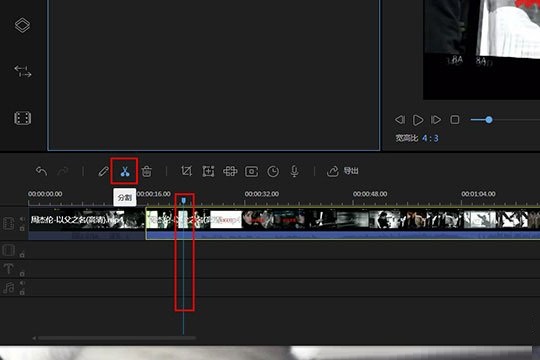Click the scissors split tool
This screenshot has width=540, height=360.
[125, 171]
